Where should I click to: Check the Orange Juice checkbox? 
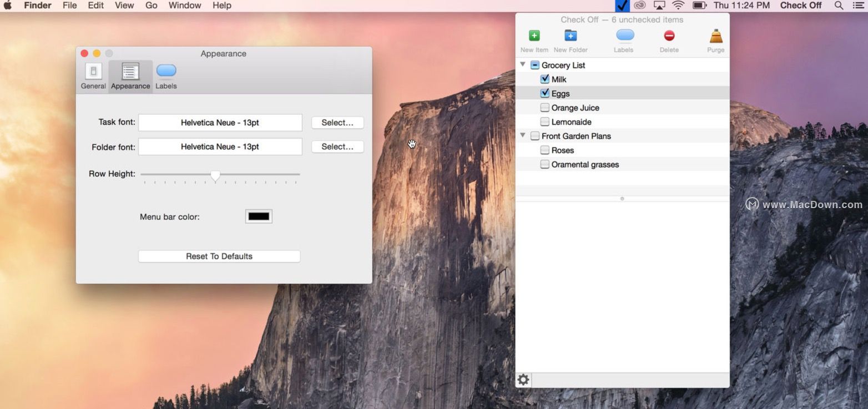[545, 108]
